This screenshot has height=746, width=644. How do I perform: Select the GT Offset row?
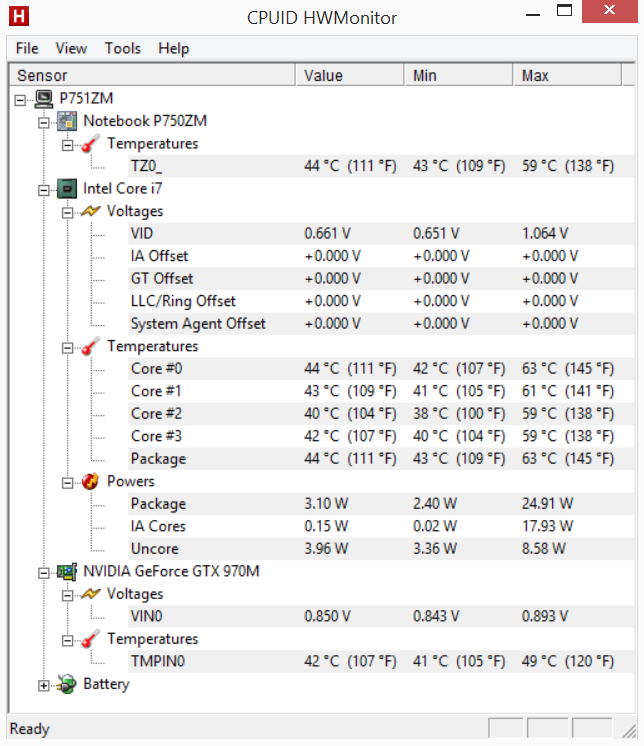[x=381, y=279]
